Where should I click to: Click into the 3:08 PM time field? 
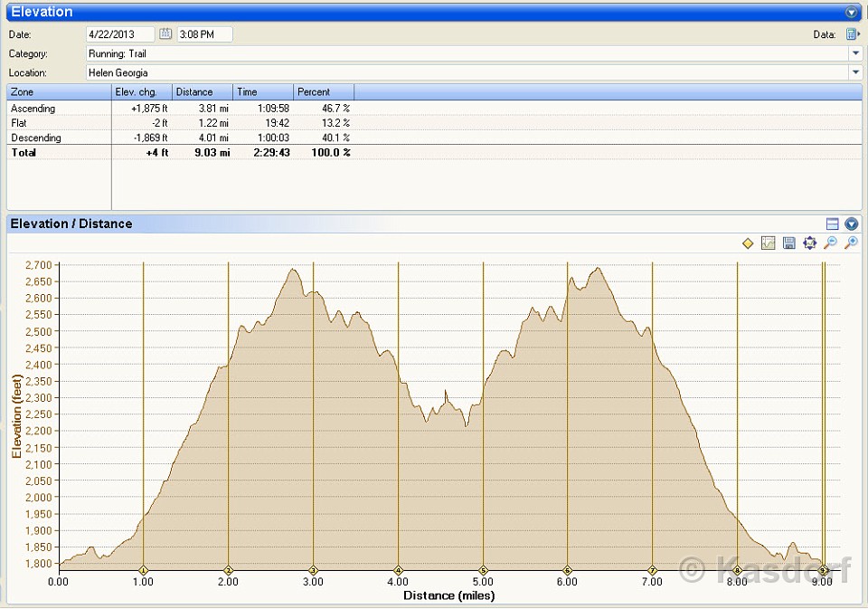pyautogui.click(x=204, y=34)
